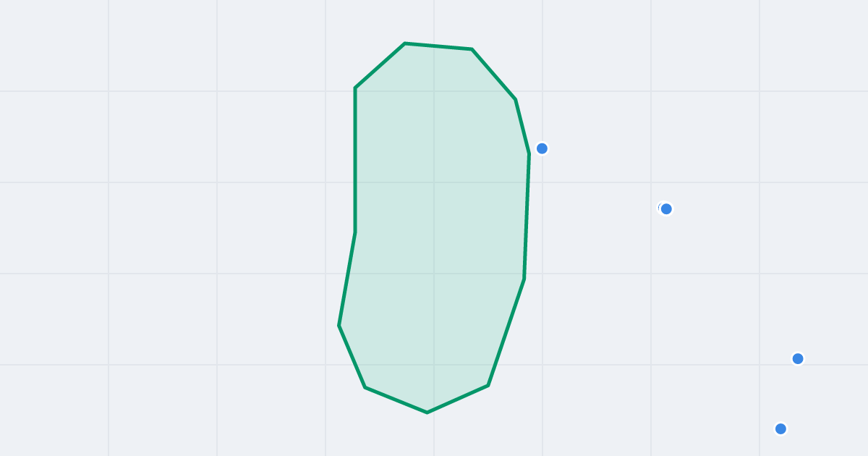Click the long vertical left edge of the polygon
The height and width of the screenshot is (456, 868).
[x=355, y=160]
